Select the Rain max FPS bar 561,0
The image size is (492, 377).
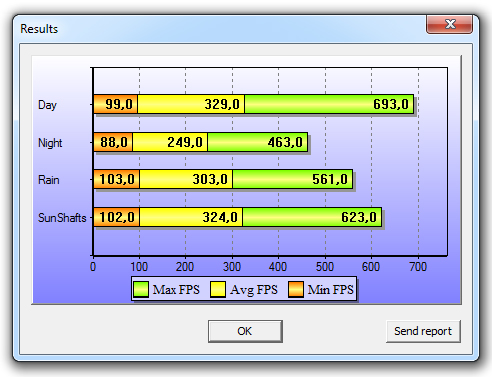click(x=292, y=179)
